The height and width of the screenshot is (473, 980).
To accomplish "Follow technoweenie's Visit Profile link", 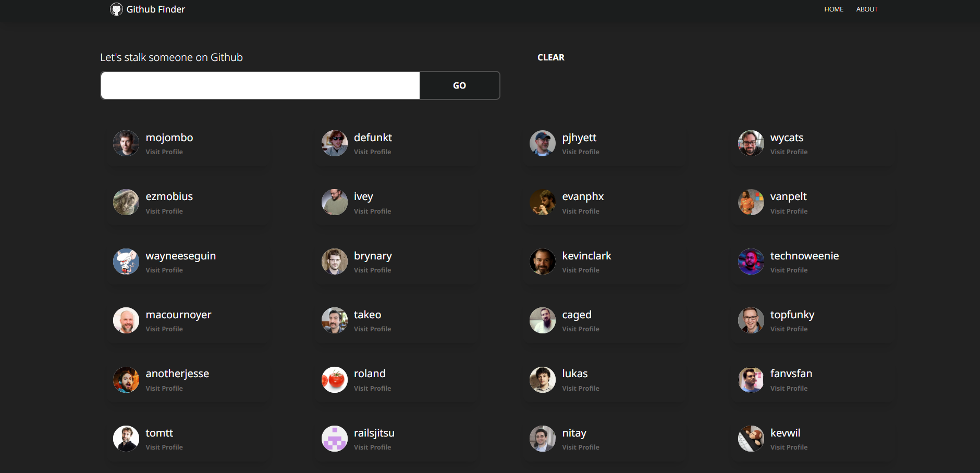I will tap(789, 270).
